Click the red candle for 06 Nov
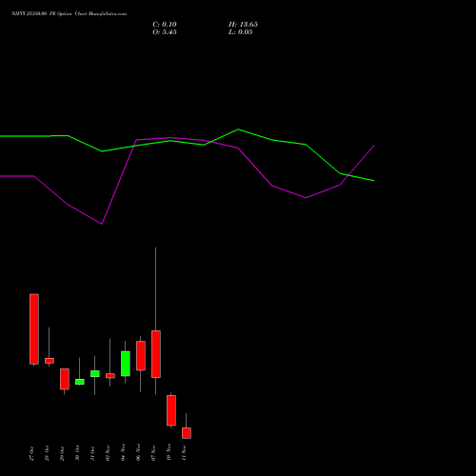Screen dimensions: 476x476 point(141,356)
